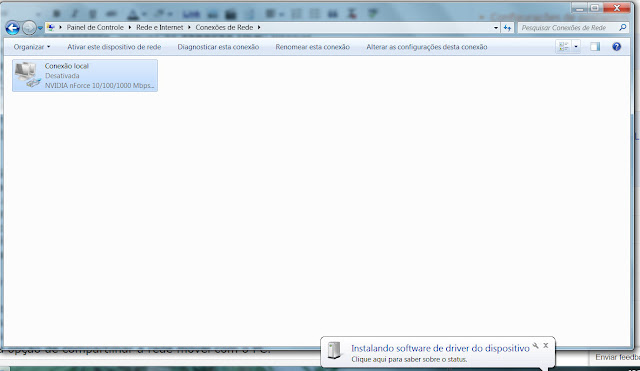Screen dimensions: 640x371
Task: Click 'Clique aqui para saber sobre o status'
Action: 409,360
